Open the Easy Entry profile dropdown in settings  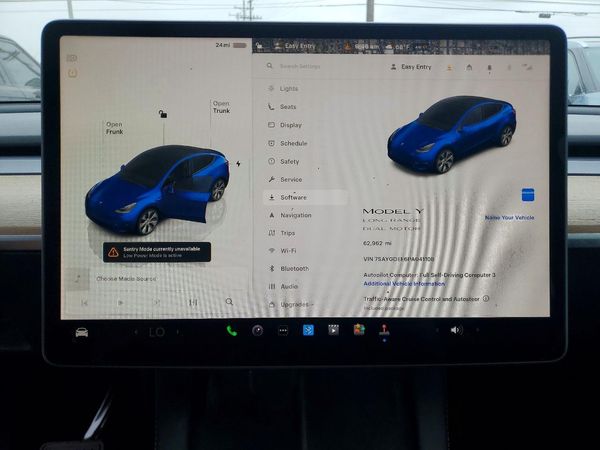click(x=411, y=67)
